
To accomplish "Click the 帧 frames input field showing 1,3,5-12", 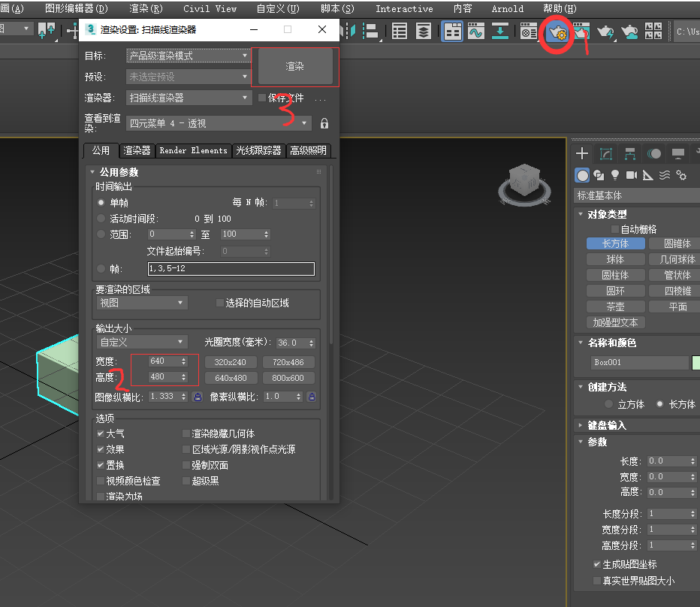I will tap(231, 268).
